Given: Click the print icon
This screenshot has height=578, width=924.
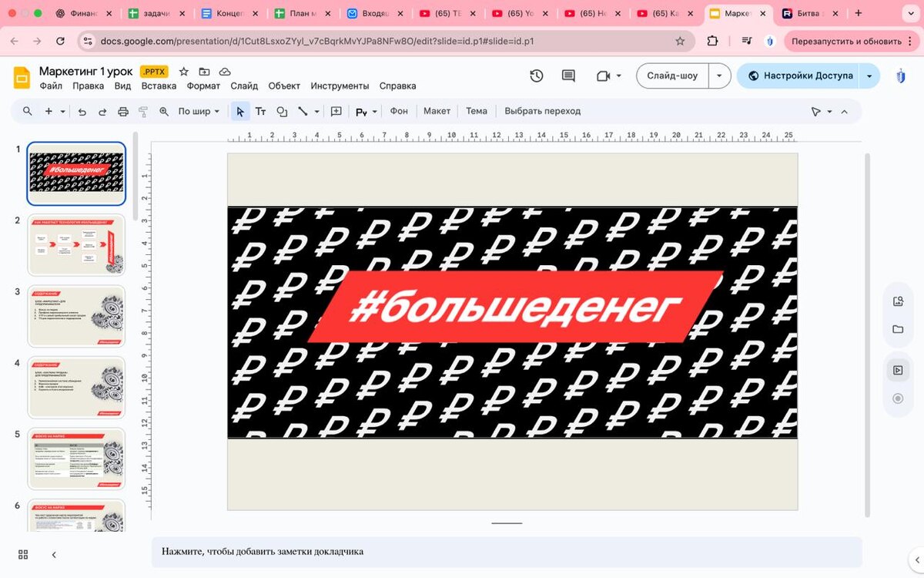Looking at the screenshot, I should pyautogui.click(x=123, y=112).
